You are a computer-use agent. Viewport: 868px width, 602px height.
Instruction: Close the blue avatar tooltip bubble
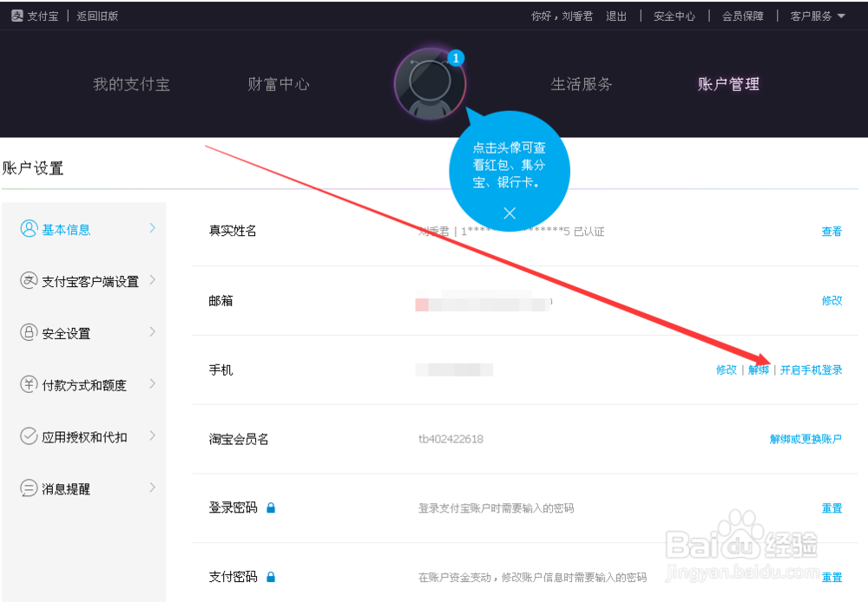pos(510,213)
